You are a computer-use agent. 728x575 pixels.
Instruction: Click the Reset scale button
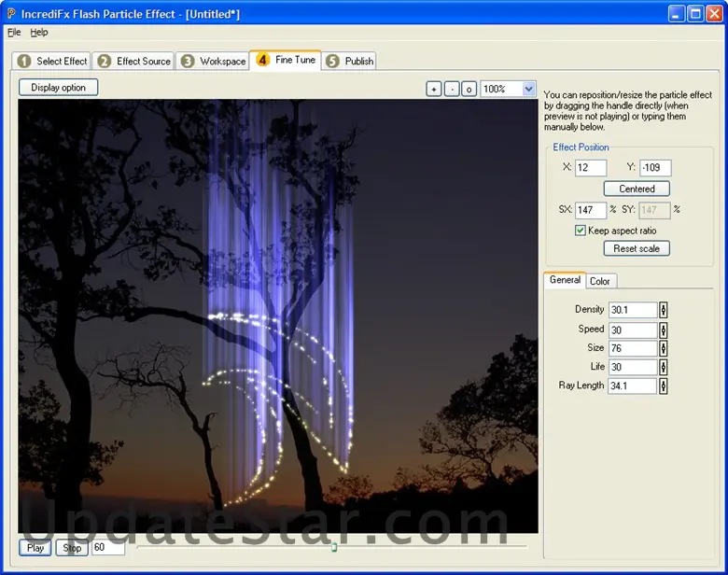click(637, 248)
